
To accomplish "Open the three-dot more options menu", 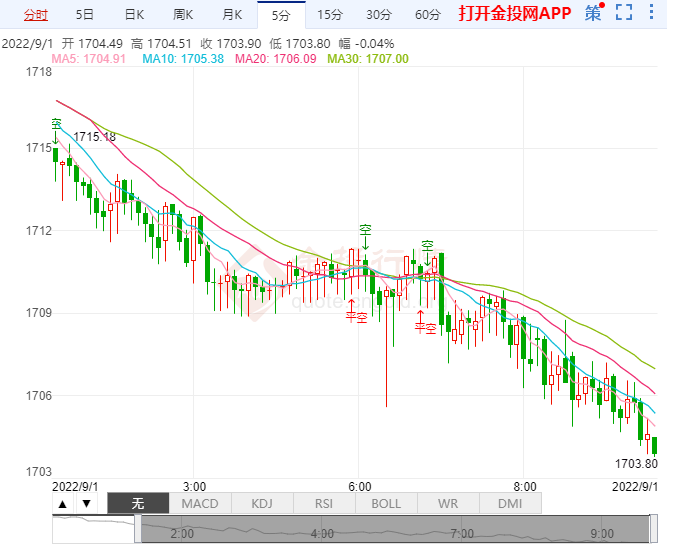I will click(x=652, y=12).
